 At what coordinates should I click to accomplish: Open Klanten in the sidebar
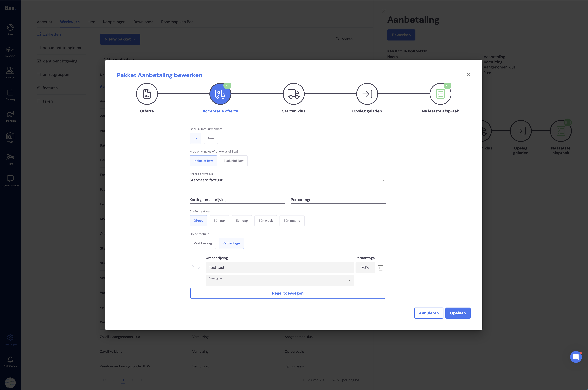click(10, 73)
